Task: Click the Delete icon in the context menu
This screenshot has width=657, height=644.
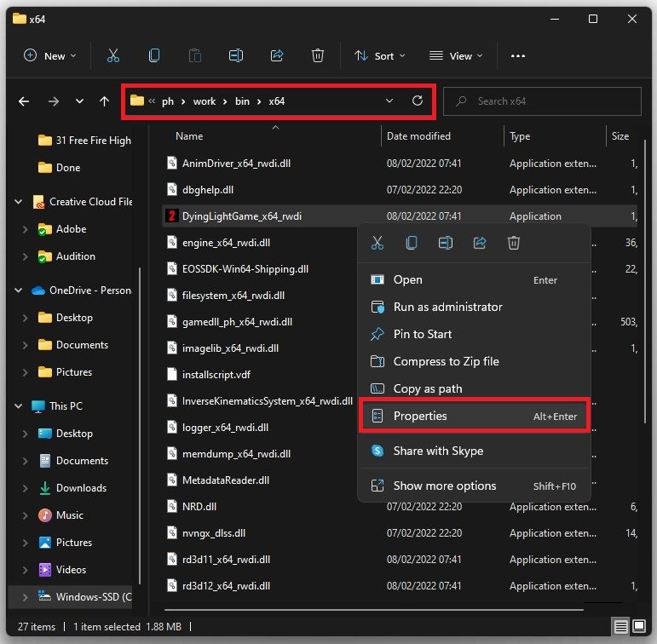Action: tap(514, 243)
